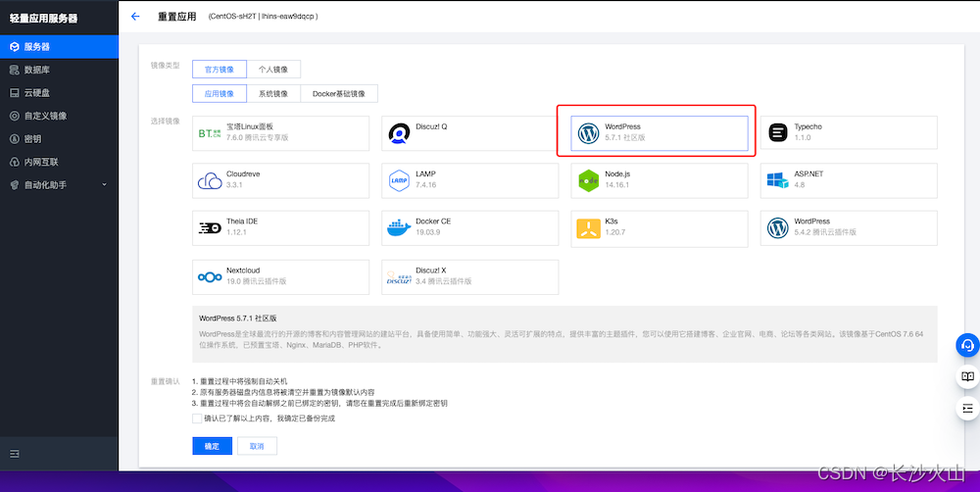This screenshot has height=492, width=980.
Task: Open 数据库 in the sidebar
Action: [x=59, y=70]
